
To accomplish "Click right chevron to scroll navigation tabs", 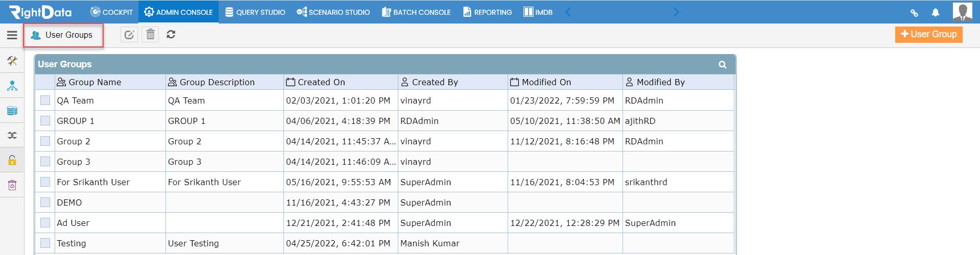I will pyautogui.click(x=676, y=12).
